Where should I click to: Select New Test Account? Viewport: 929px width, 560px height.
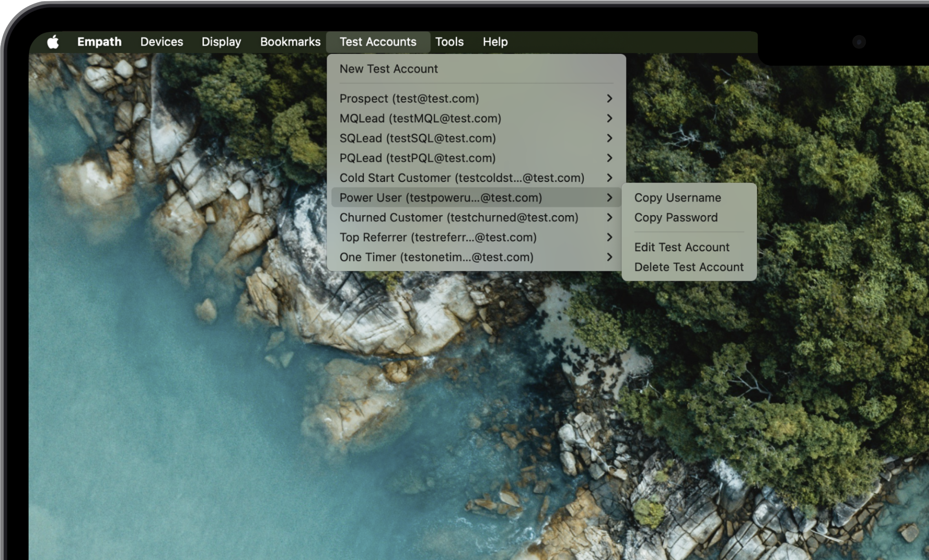(388, 69)
